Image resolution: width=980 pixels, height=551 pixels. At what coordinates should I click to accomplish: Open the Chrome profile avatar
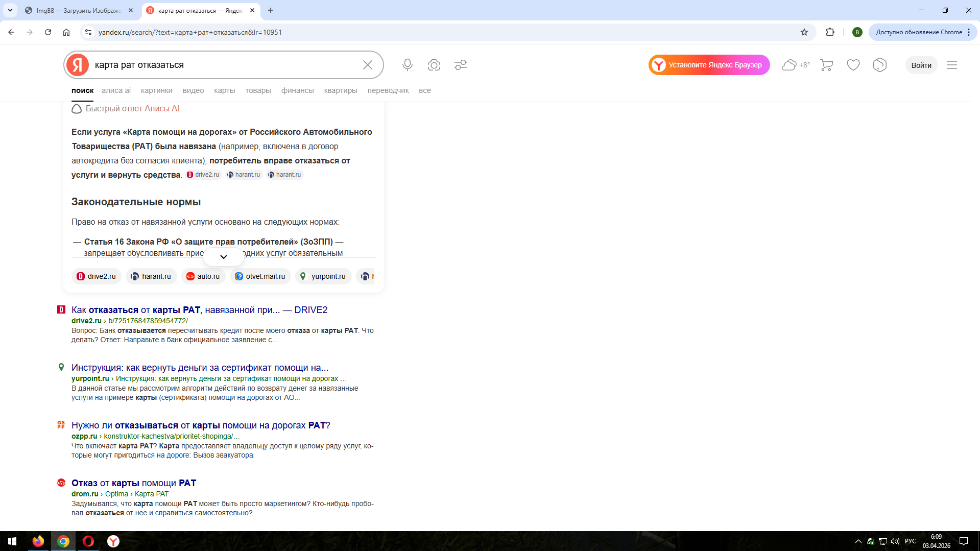pyautogui.click(x=857, y=32)
